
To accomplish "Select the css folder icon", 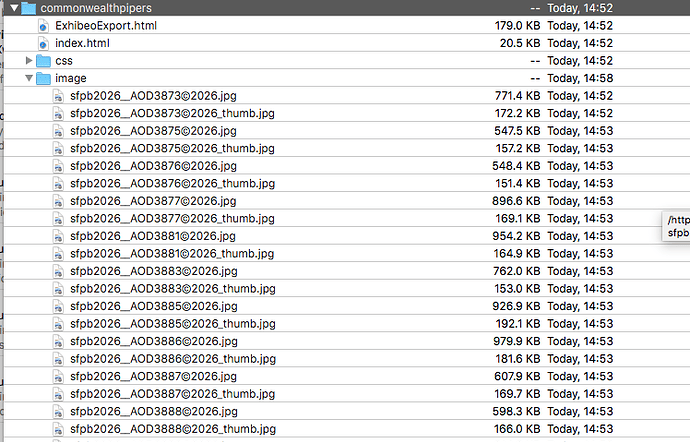I will pos(43,61).
